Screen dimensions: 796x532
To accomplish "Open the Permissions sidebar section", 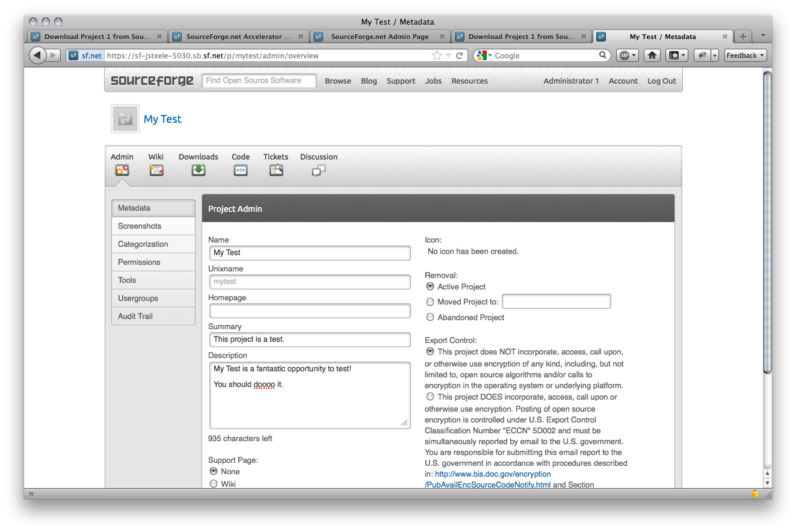I will click(139, 262).
